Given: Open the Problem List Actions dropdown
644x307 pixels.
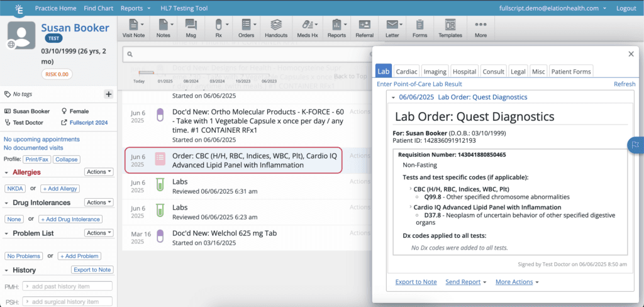Looking at the screenshot, I should click(x=99, y=233).
